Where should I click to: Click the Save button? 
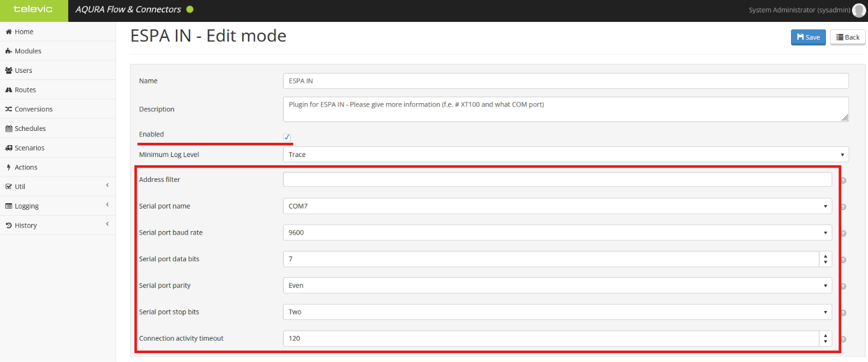click(x=808, y=37)
